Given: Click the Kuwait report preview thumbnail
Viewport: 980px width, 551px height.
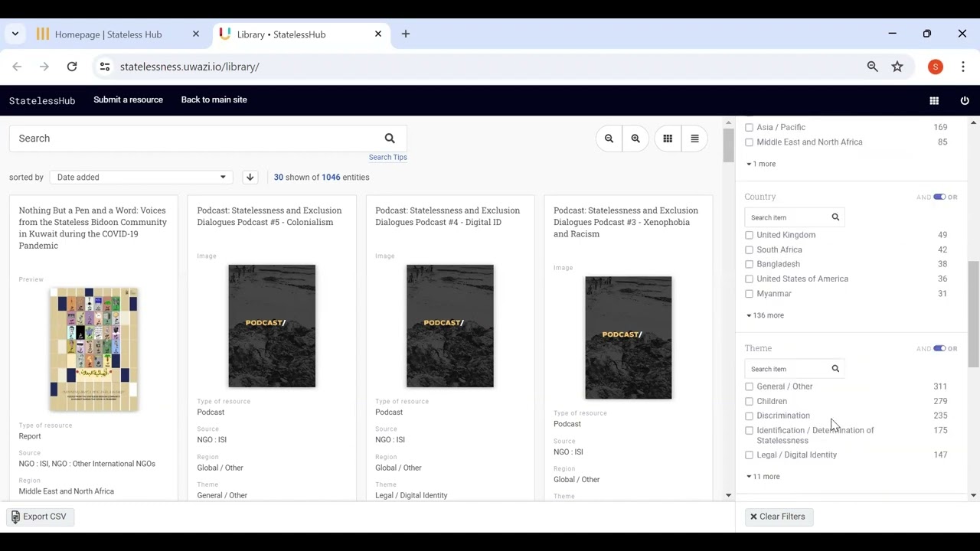Looking at the screenshot, I should coord(93,350).
